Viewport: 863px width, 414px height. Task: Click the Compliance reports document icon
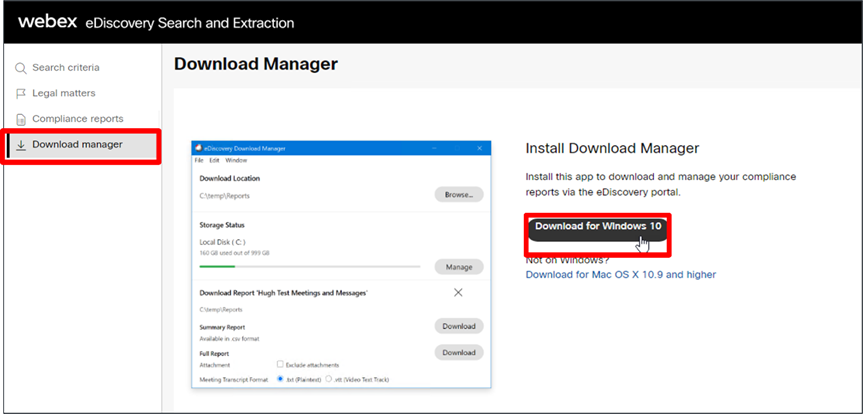pos(21,119)
